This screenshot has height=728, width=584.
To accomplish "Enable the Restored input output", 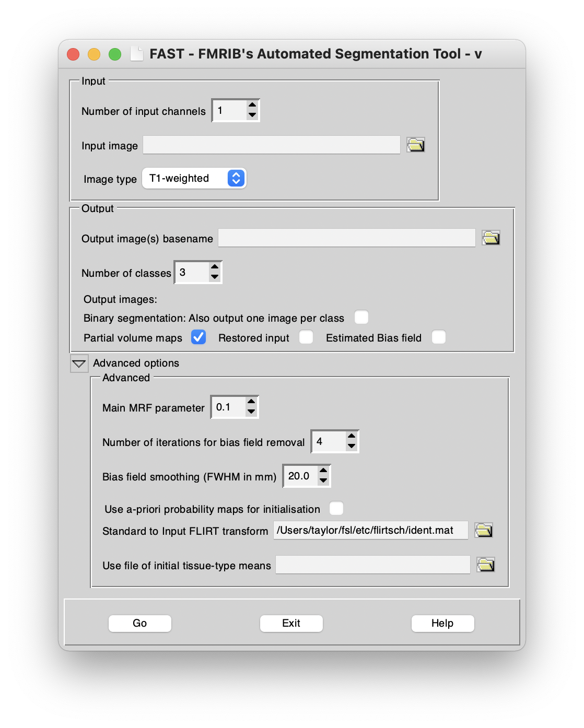I will pos(306,337).
